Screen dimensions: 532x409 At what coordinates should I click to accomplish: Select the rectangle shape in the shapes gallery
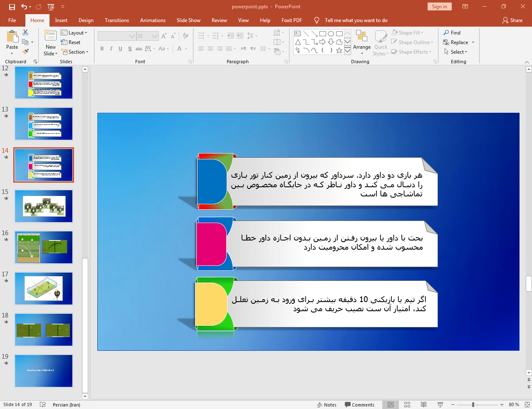(x=323, y=34)
